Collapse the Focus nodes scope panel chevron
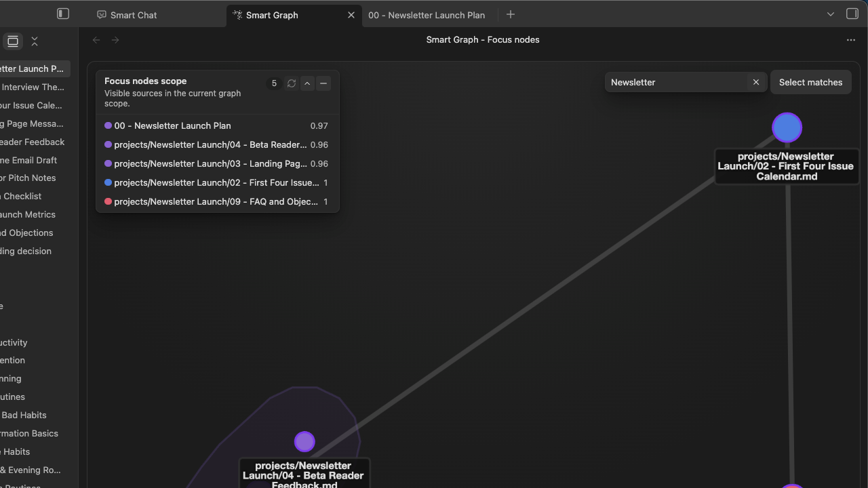Screen dimensions: 868x488 pyautogui.click(x=307, y=83)
